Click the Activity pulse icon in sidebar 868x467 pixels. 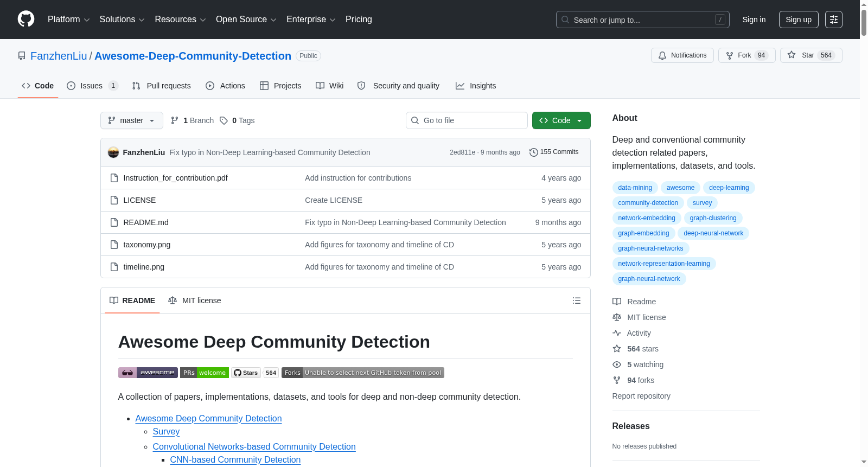coord(617,333)
